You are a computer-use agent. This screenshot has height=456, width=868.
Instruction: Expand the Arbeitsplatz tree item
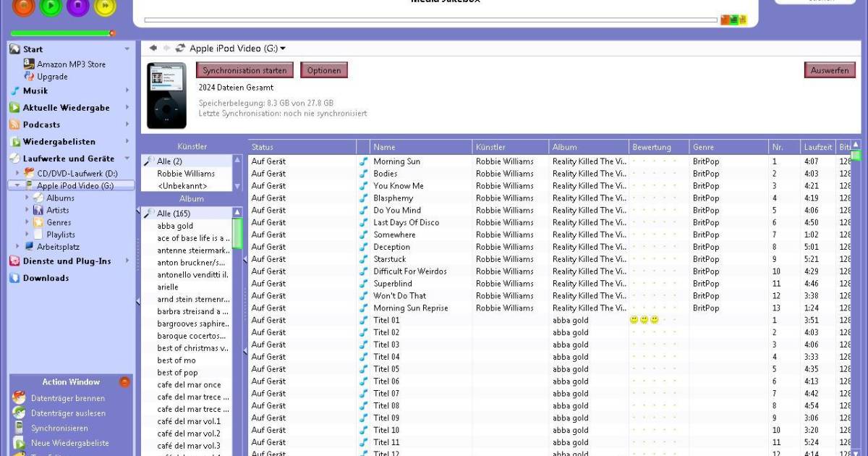pyautogui.click(x=17, y=246)
